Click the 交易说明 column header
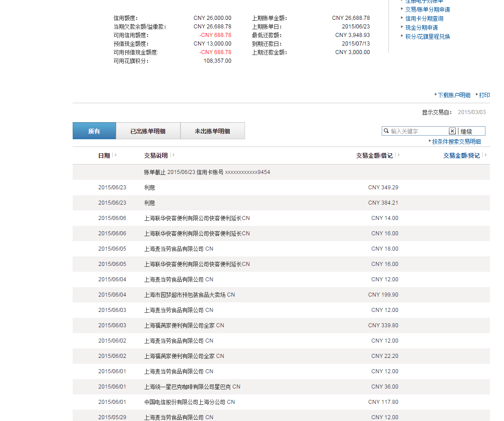The height and width of the screenshot is (421, 504). point(156,156)
